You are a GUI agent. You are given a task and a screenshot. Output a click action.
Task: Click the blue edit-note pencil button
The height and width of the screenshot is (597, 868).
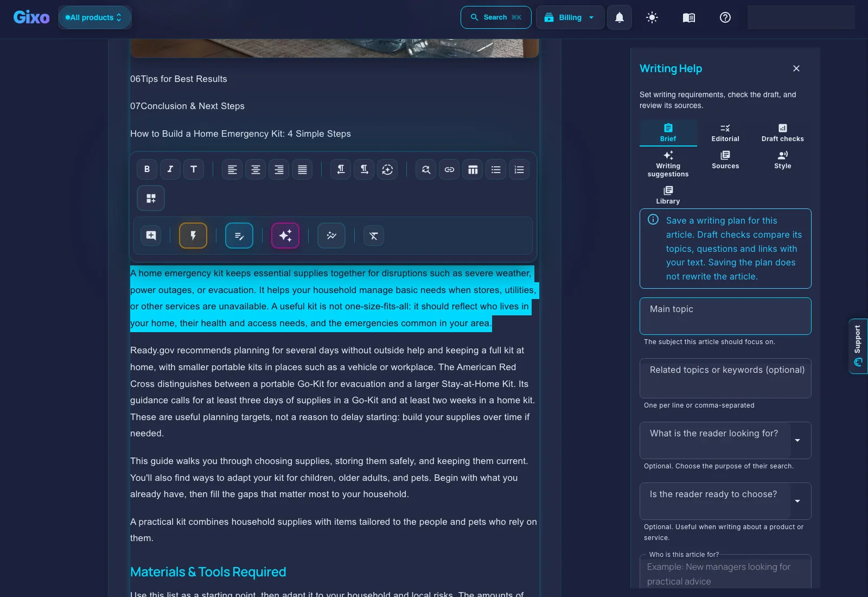239,236
